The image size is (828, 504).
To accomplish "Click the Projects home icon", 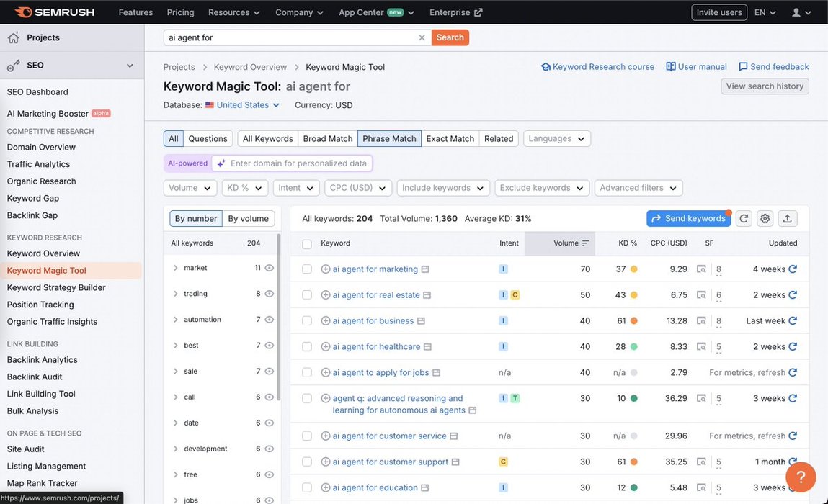I will coord(13,37).
